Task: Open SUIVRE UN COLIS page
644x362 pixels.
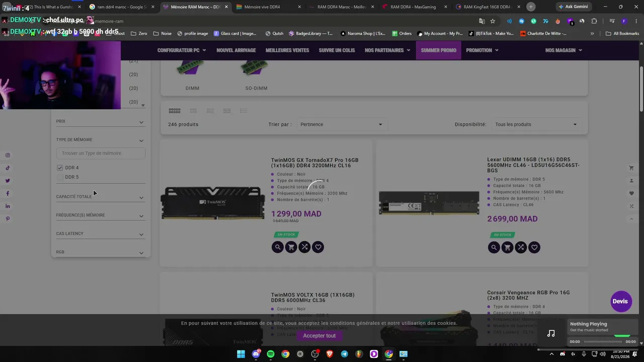Action: [x=337, y=50]
